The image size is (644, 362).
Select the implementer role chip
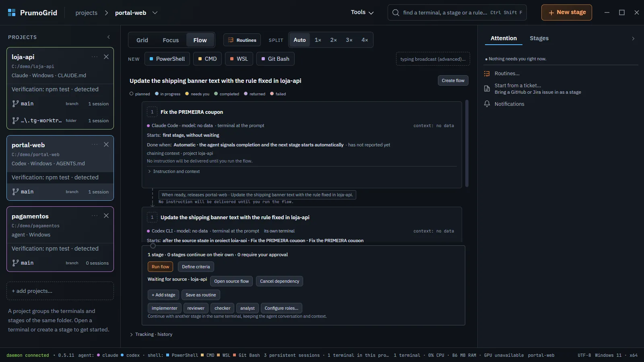(164, 308)
